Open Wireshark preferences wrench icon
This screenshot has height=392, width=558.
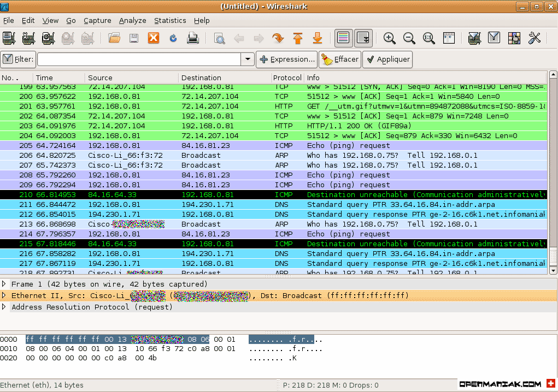[534, 38]
